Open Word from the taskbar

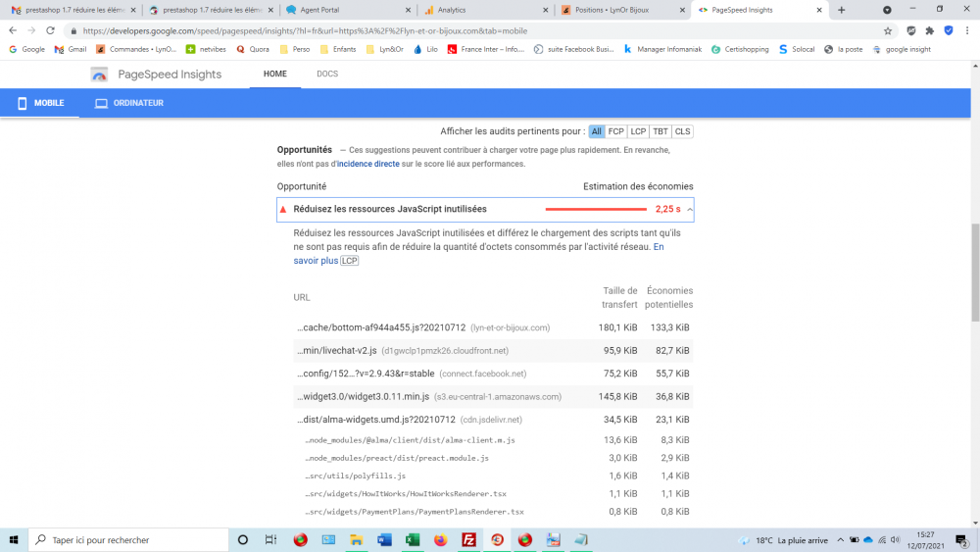(384, 539)
